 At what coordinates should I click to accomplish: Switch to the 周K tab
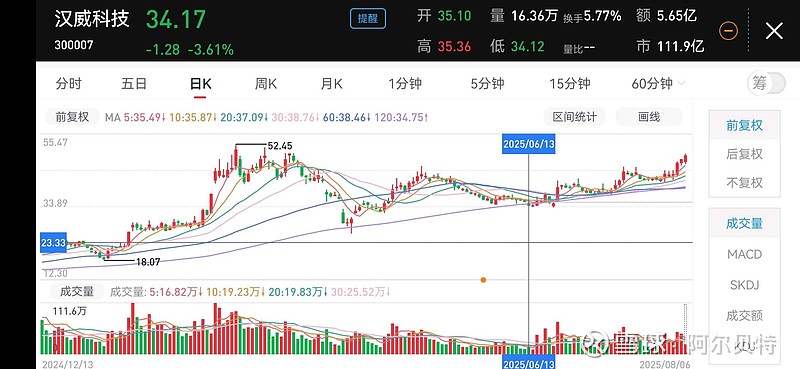[x=266, y=84]
